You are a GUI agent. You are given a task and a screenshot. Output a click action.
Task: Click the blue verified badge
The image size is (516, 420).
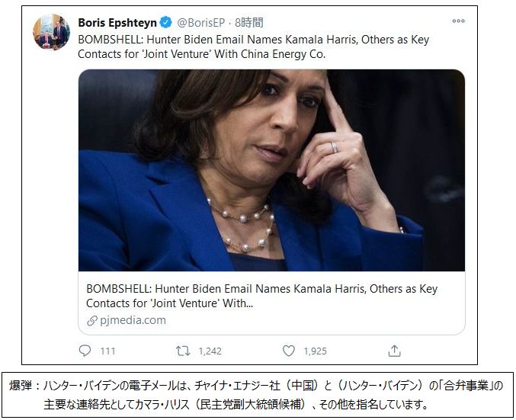click(165, 22)
